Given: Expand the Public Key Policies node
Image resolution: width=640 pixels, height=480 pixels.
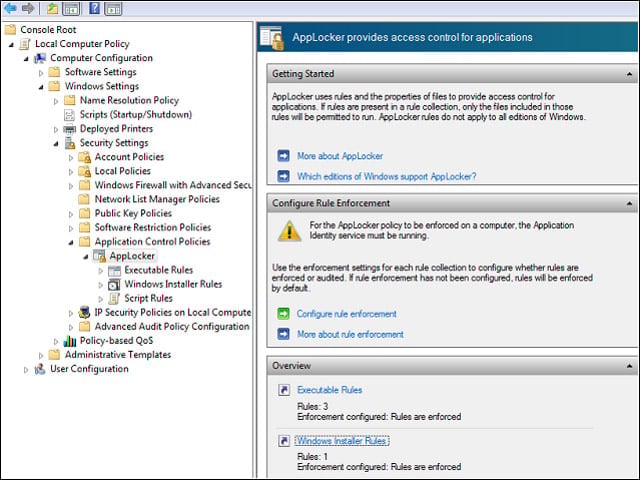Looking at the screenshot, I should pos(71,214).
